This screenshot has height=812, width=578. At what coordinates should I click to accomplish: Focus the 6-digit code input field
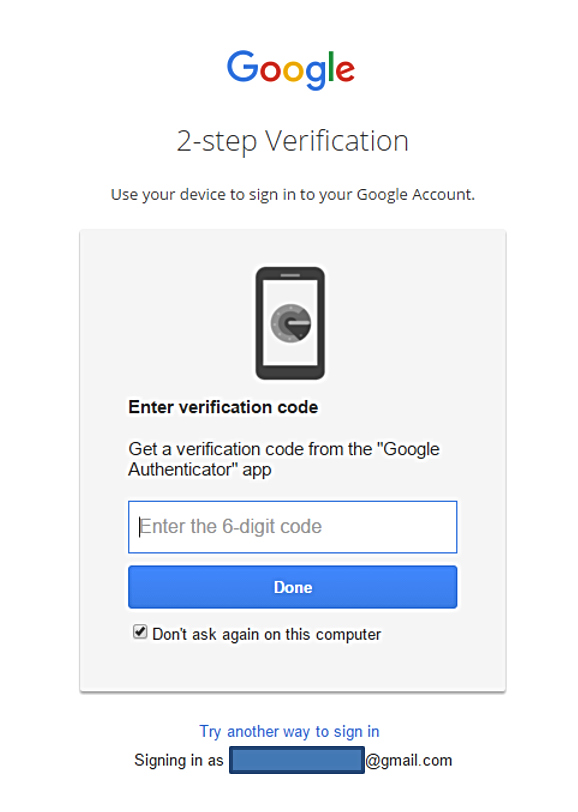[x=293, y=527]
